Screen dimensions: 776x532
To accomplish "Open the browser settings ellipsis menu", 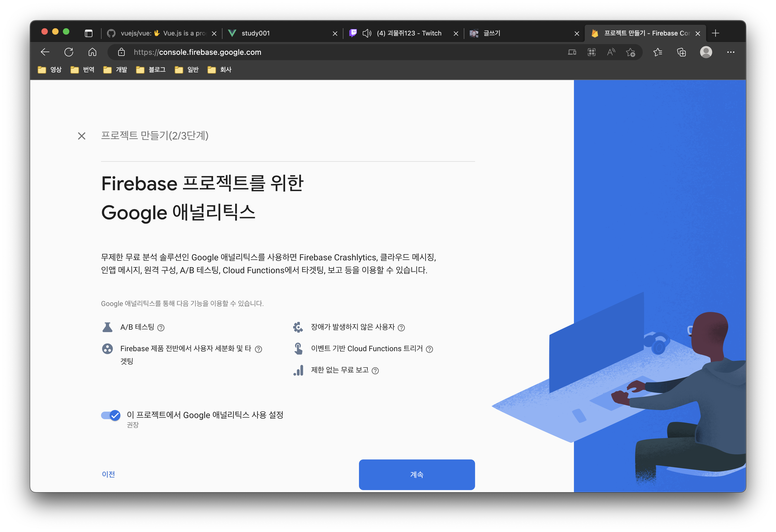I will (x=731, y=52).
